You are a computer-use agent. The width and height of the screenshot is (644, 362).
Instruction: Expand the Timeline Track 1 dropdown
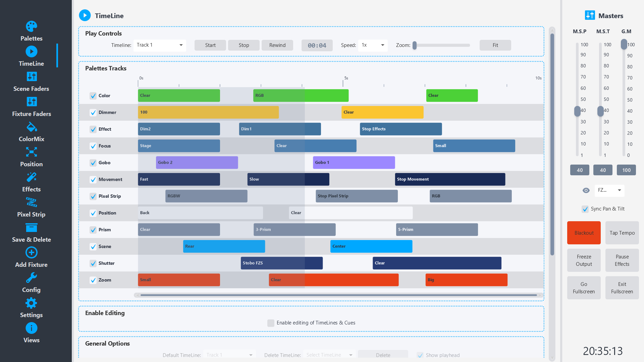click(x=160, y=45)
